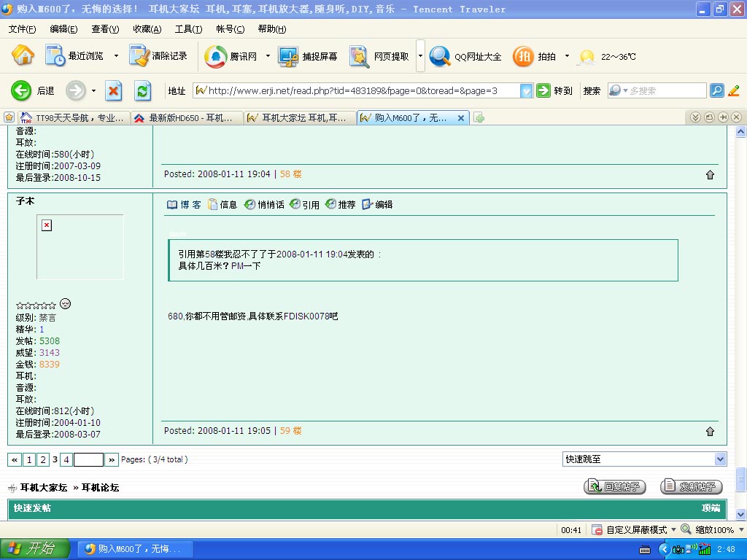
Task: Open QQ网址大全 magnifier icon
Action: (440, 56)
